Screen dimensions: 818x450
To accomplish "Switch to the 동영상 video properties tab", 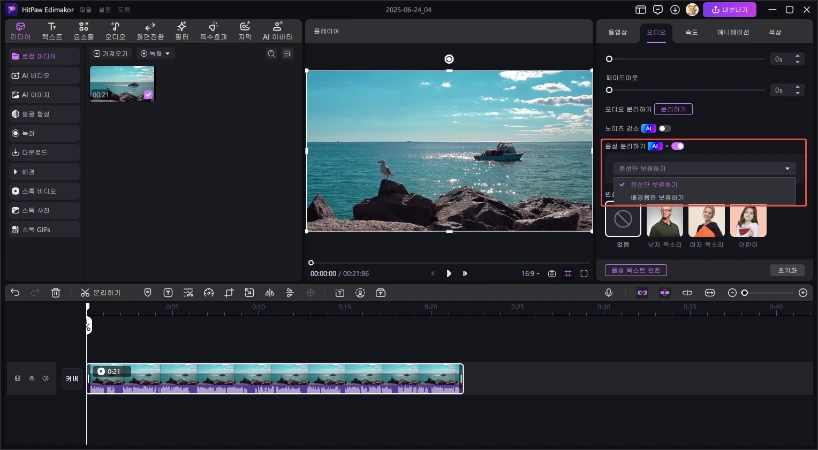I will pyautogui.click(x=618, y=32).
